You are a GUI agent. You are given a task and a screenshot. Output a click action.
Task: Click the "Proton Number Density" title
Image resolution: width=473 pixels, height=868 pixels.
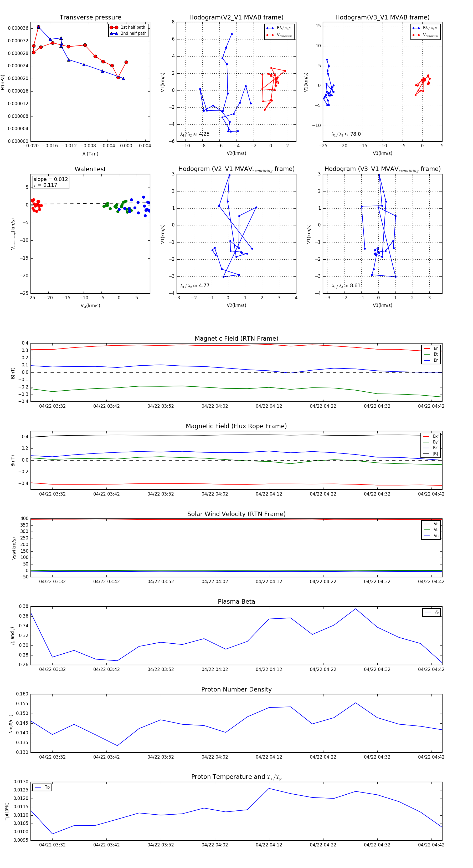click(236, 689)
